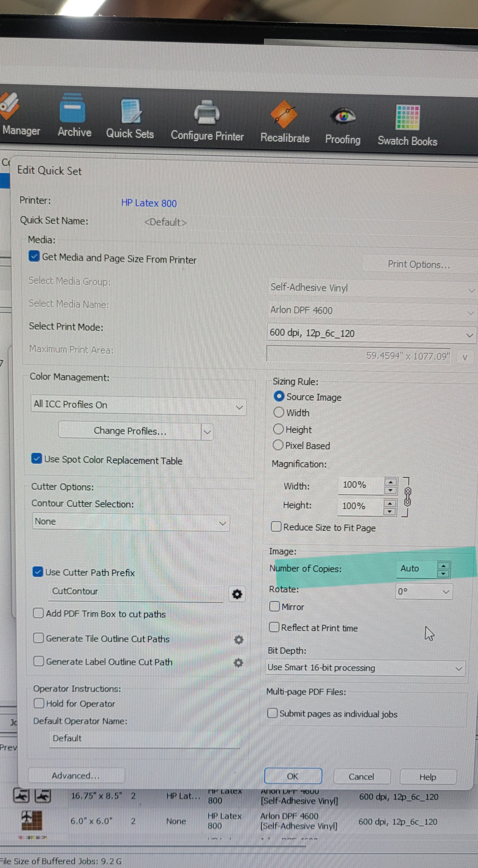
Task: Select the Pixel Based sizing rule
Action: pyautogui.click(x=278, y=445)
